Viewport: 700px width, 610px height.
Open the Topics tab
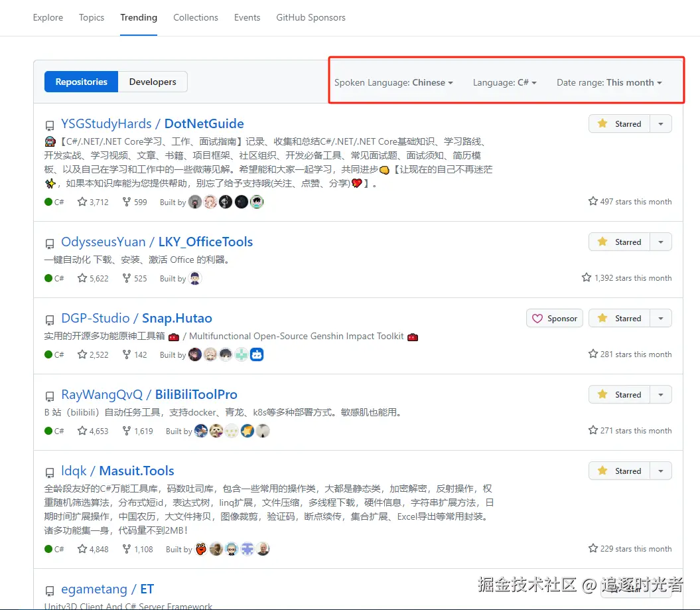tap(92, 17)
